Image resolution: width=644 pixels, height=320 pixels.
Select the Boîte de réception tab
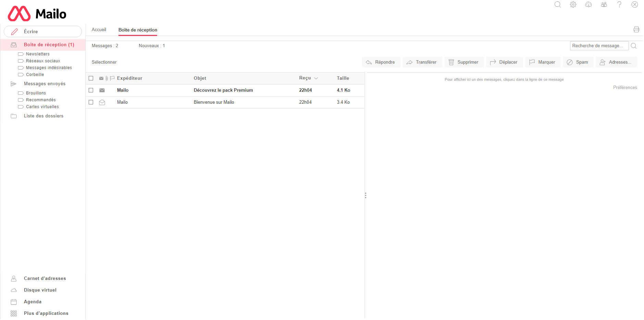[x=138, y=30]
